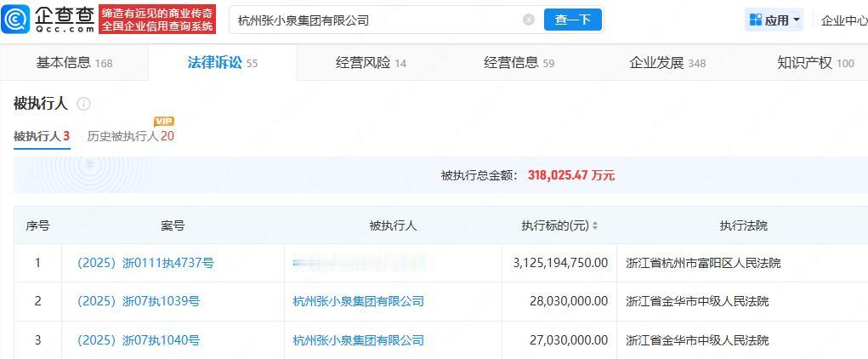Select the 法律诉讼 tab
This screenshot has height=359, width=868.
pyautogui.click(x=223, y=63)
